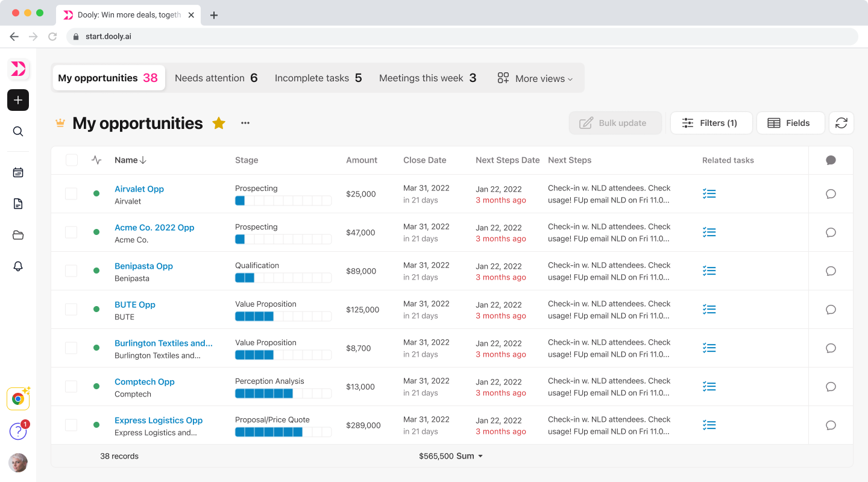This screenshot has width=868, height=482.
Task: Click the comments column header icon
Action: (831, 160)
